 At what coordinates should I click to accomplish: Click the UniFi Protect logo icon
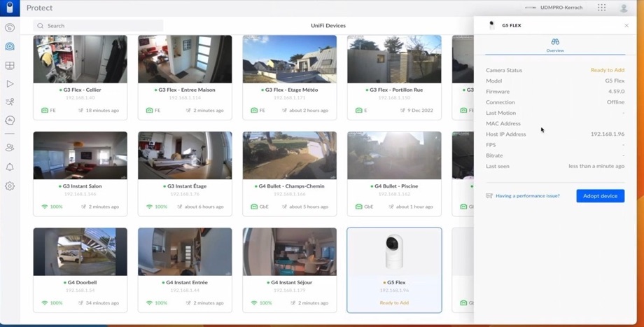(x=10, y=8)
